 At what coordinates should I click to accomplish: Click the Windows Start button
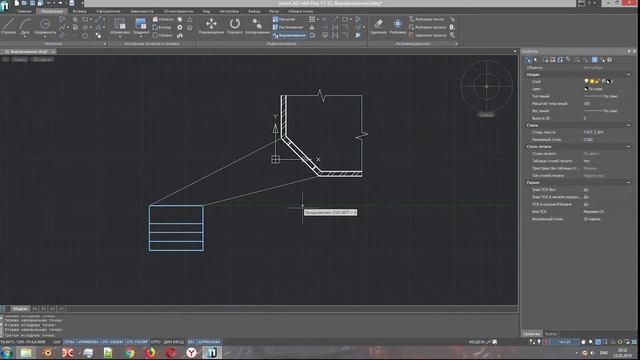pos(7,353)
